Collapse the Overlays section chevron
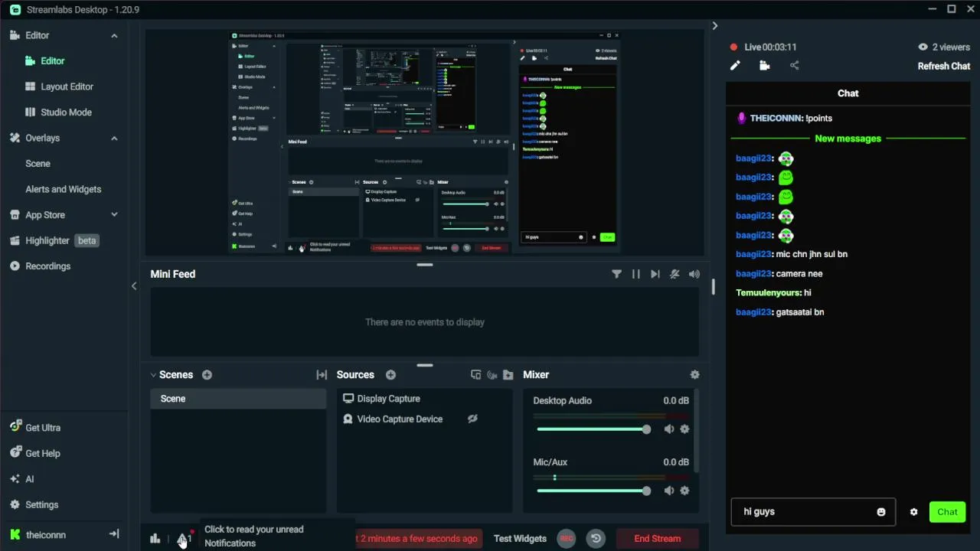 pyautogui.click(x=114, y=139)
